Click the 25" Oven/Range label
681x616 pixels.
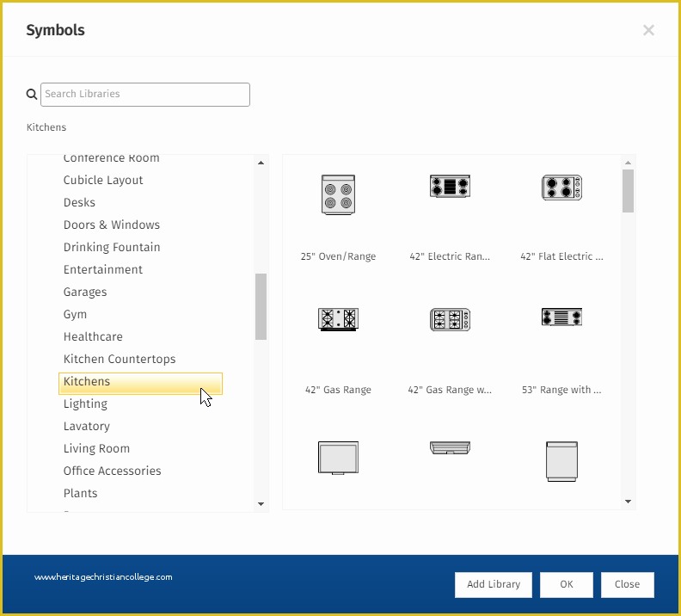coord(338,256)
